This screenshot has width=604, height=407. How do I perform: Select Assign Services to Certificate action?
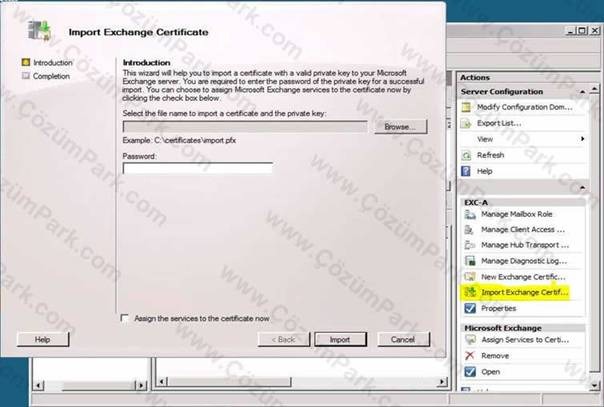pyautogui.click(x=525, y=340)
